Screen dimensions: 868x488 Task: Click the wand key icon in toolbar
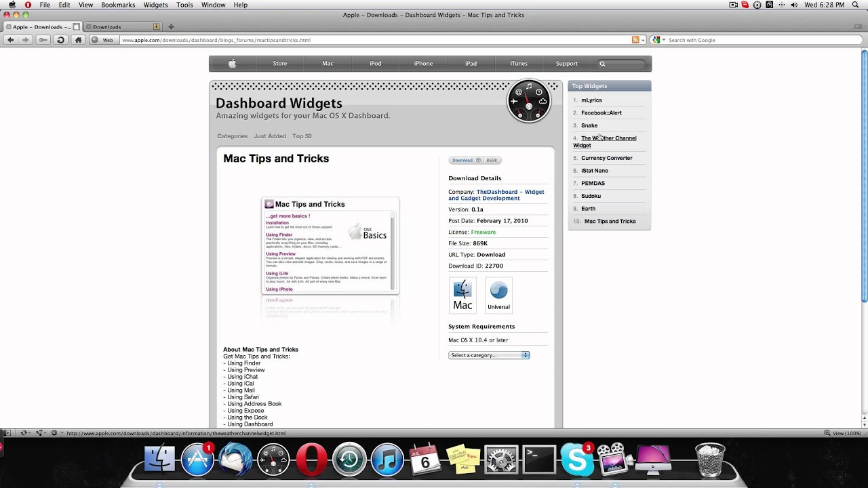tap(43, 40)
